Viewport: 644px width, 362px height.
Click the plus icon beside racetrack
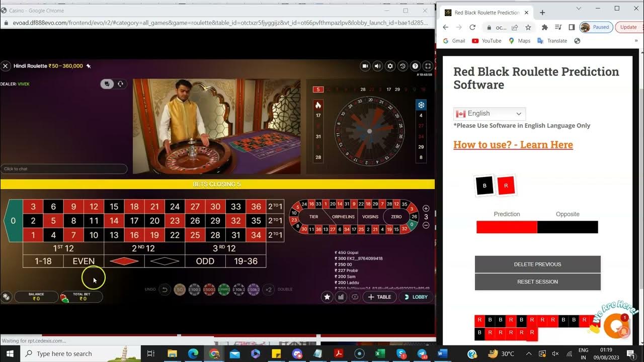(426, 208)
